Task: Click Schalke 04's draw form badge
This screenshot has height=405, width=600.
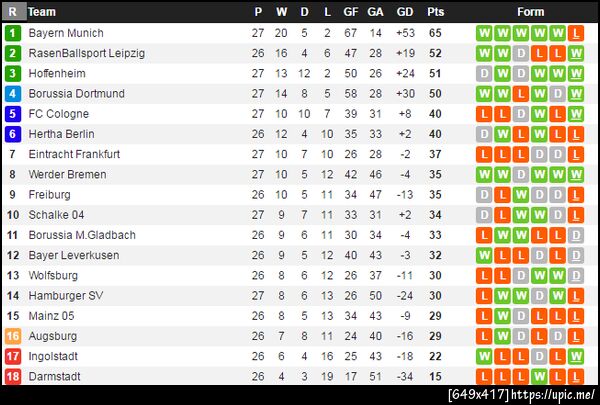Action: (x=484, y=214)
